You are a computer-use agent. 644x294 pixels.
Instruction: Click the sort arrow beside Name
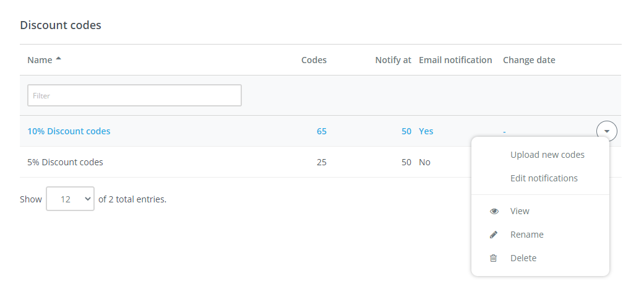(x=59, y=59)
